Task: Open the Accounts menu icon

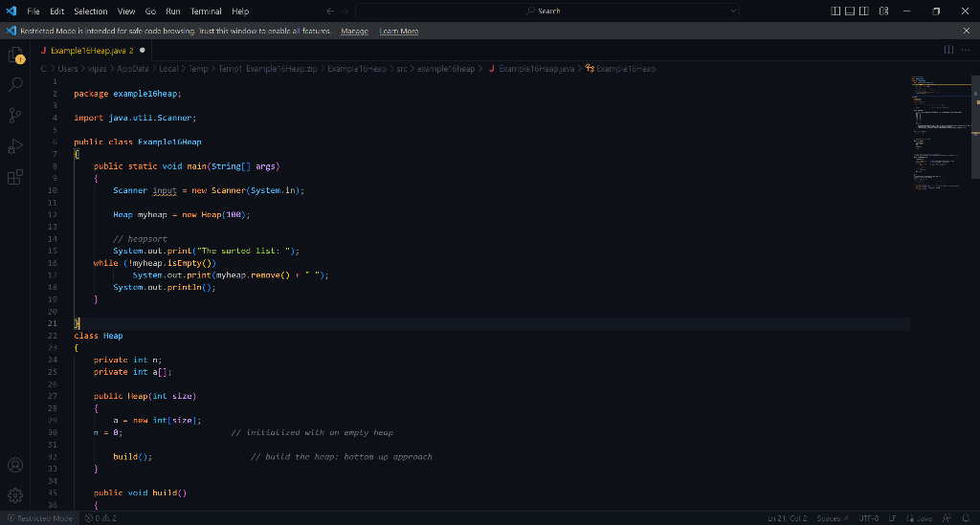Action: [15, 465]
